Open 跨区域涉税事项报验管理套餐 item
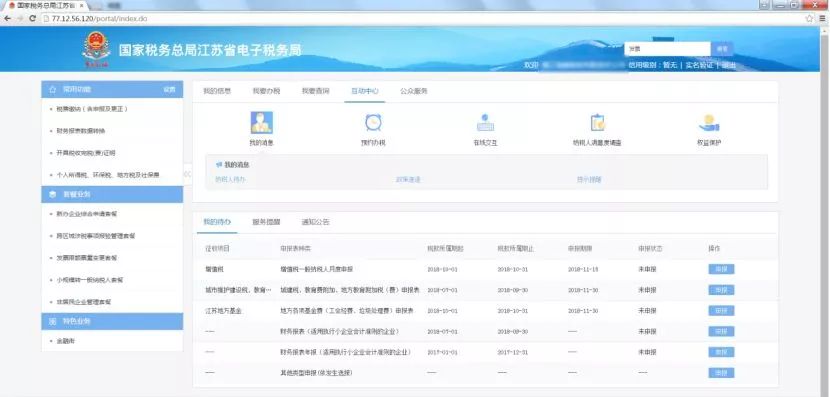 (96, 236)
